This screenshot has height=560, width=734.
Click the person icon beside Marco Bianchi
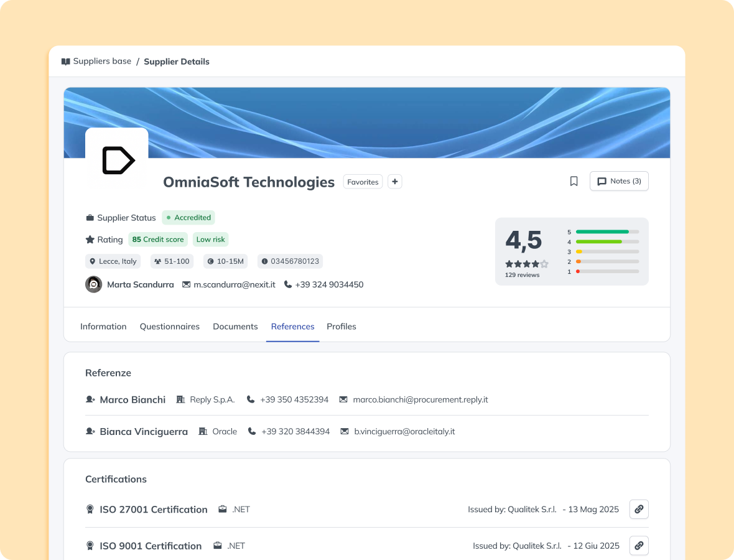(90, 399)
